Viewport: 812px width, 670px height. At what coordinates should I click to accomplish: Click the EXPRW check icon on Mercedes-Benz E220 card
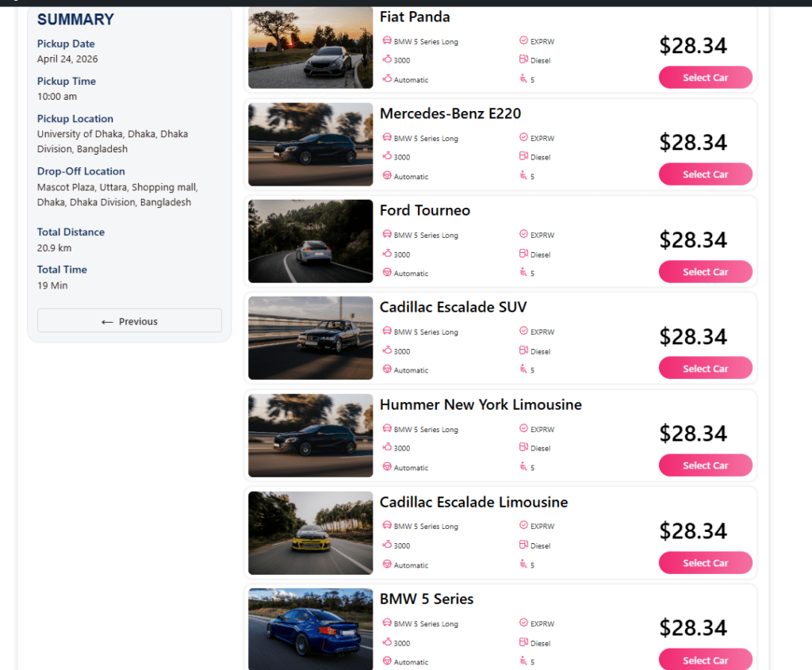[523, 137]
